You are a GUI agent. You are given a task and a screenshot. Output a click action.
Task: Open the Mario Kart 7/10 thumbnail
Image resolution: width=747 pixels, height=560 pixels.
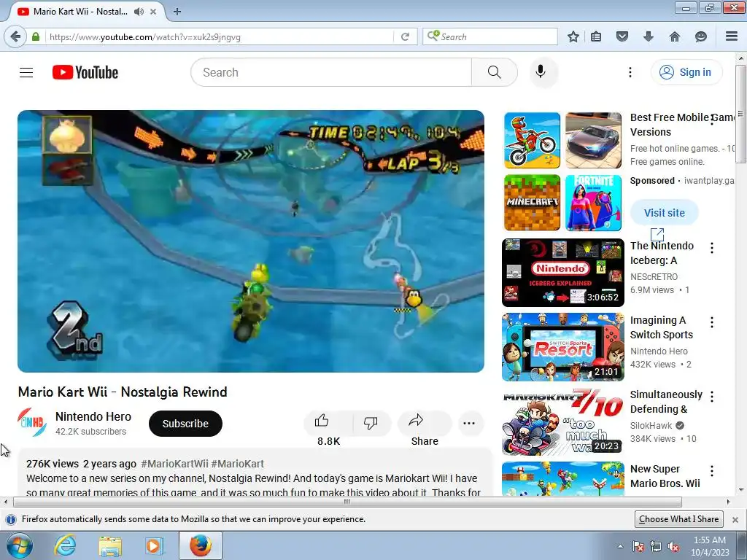[x=563, y=421]
